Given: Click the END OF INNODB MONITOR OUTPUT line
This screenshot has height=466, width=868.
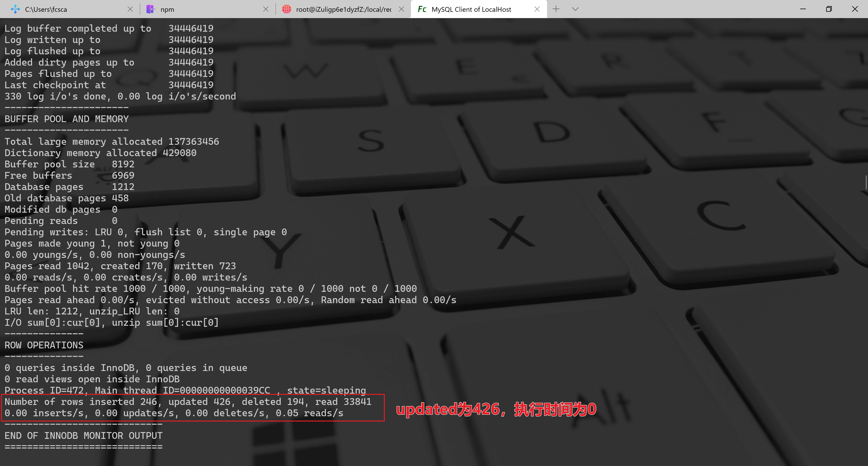Looking at the screenshot, I should tap(84, 436).
